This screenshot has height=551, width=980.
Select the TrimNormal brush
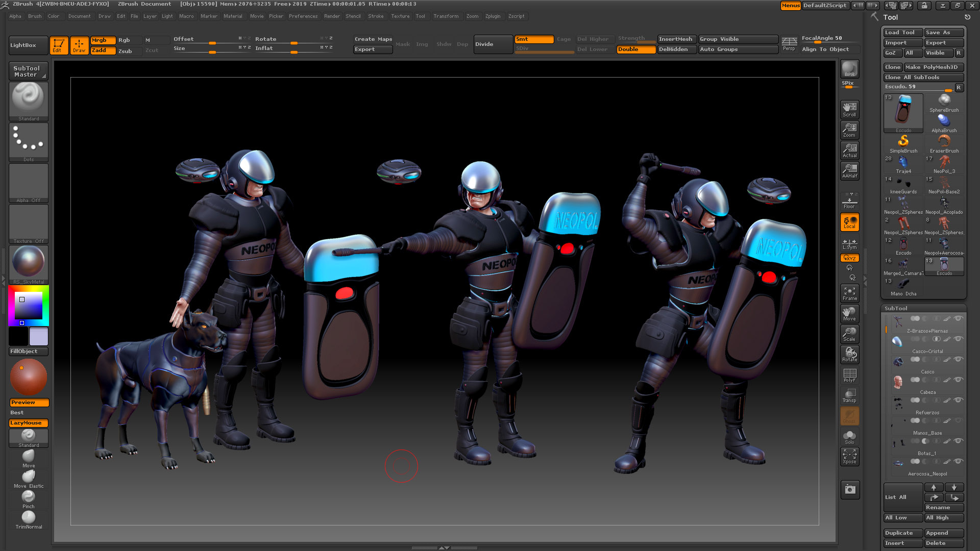click(29, 519)
